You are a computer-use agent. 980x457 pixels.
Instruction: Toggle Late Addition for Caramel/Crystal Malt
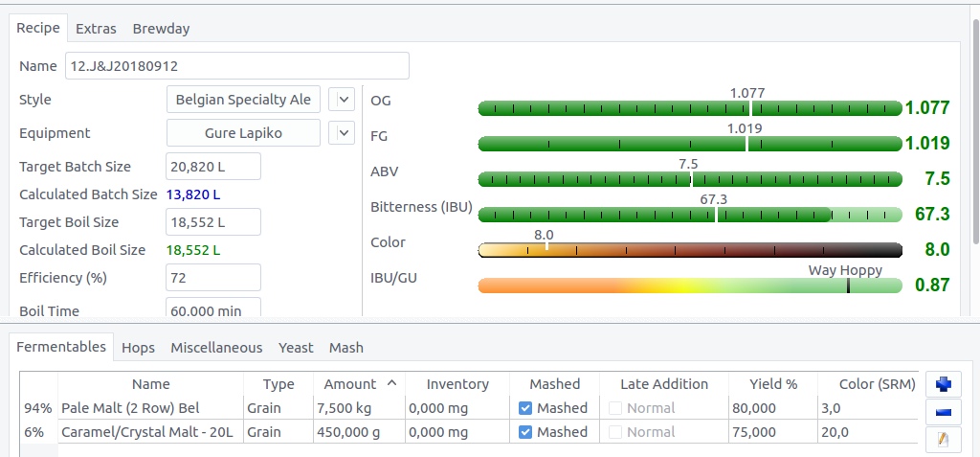pyautogui.click(x=616, y=432)
